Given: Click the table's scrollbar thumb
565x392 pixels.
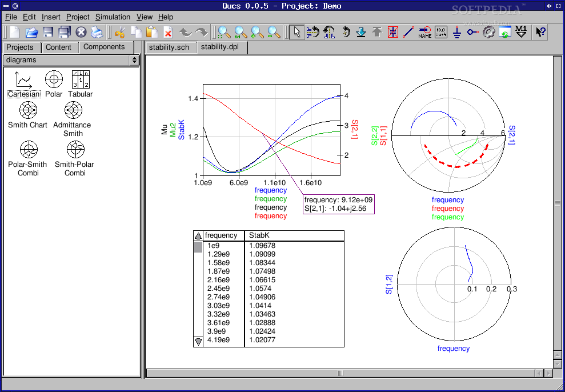Looking at the screenshot, I should pos(198,247).
